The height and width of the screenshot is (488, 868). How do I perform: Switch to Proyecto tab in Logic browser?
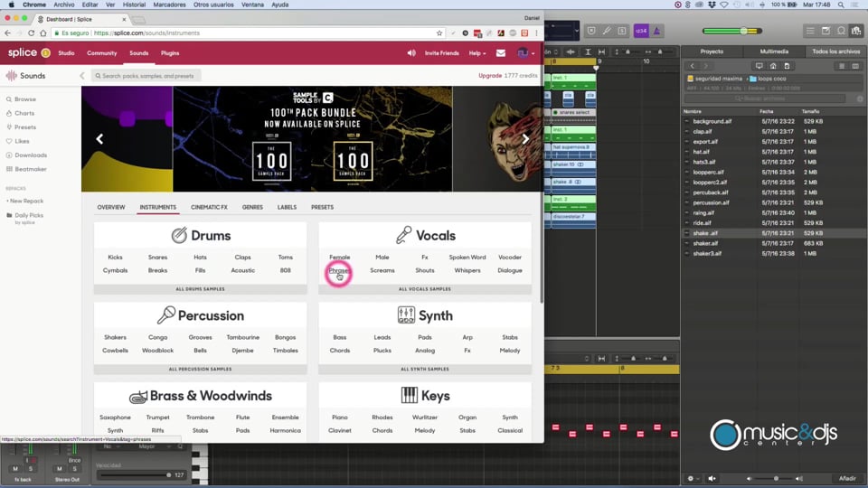712,52
